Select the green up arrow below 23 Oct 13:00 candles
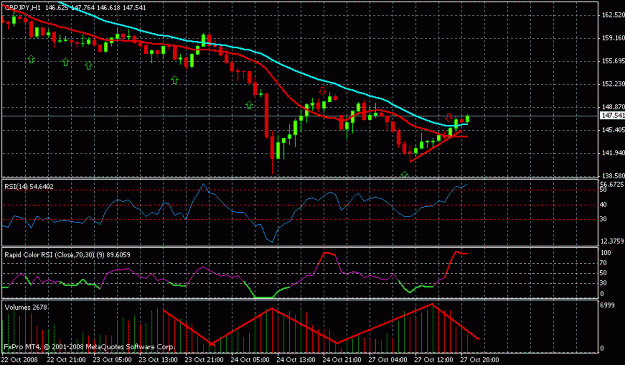Image resolution: width=625 pixels, height=365 pixels. click(174, 80)
